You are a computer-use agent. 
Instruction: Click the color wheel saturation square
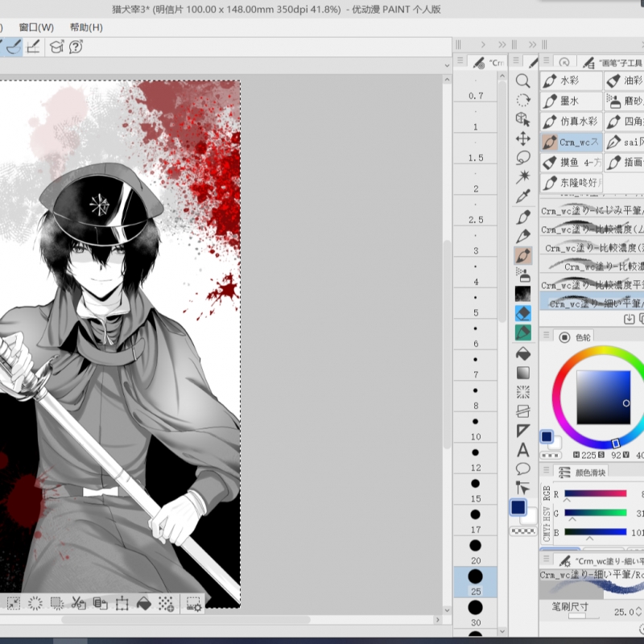[603, 397]
